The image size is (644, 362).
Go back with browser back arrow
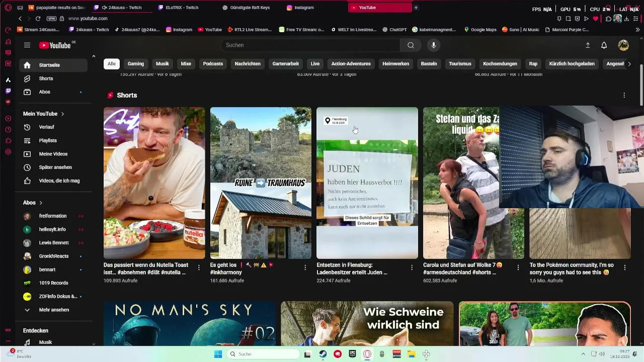point(20,19)
